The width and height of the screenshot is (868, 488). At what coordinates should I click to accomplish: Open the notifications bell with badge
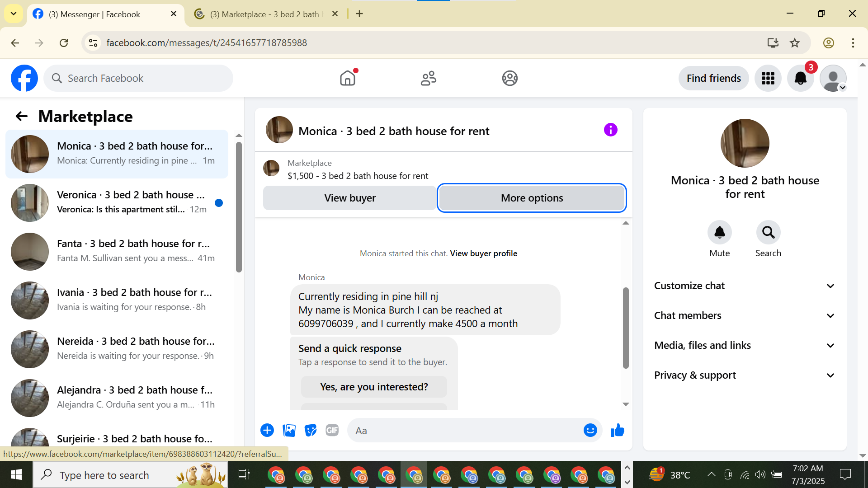coord(800,78)
